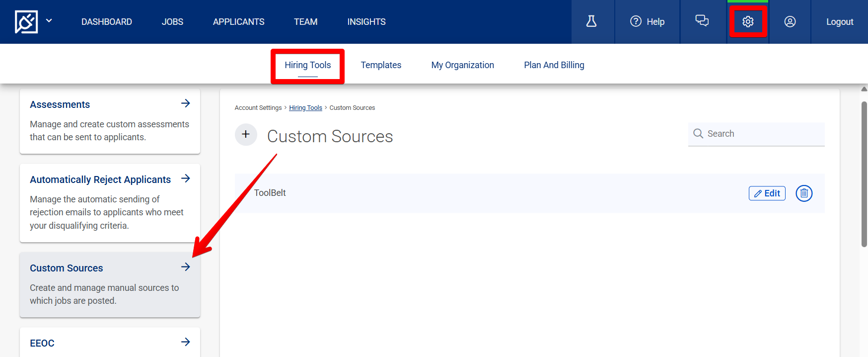Edit the ToolBelt custom source
The width and height of the screenshot is (868, 357).
pos(767,193)
